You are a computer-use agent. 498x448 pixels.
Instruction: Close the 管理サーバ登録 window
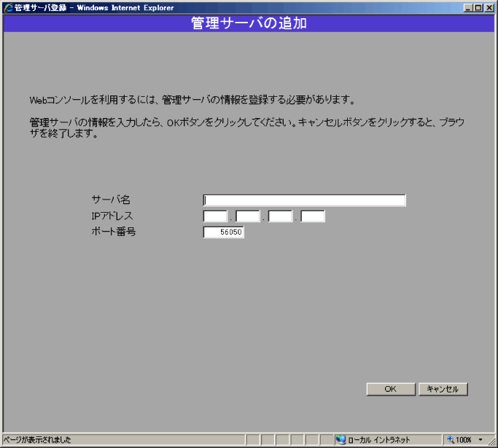click(x=489, y=8)
